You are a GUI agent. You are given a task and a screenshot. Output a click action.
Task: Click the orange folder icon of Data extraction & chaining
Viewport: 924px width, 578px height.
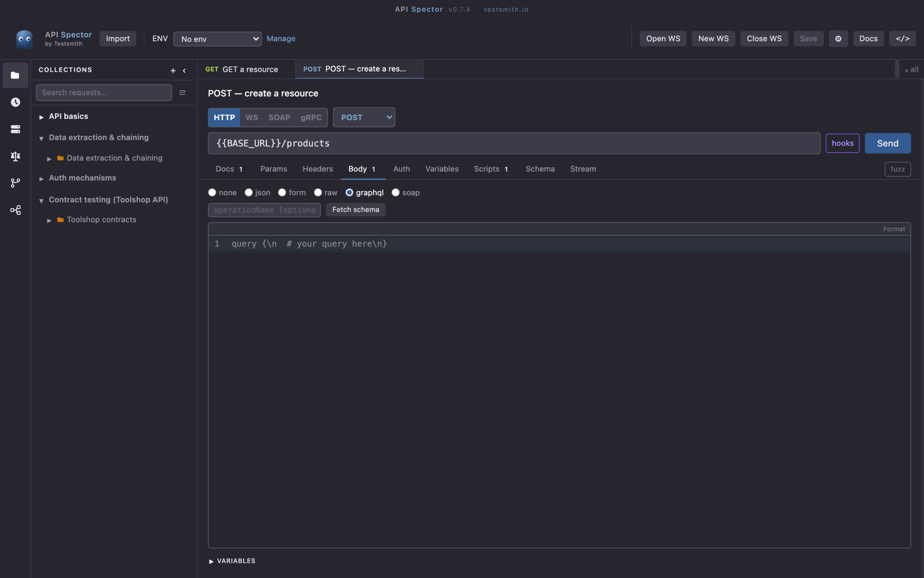pyautogui.click(x=60, y=158)
